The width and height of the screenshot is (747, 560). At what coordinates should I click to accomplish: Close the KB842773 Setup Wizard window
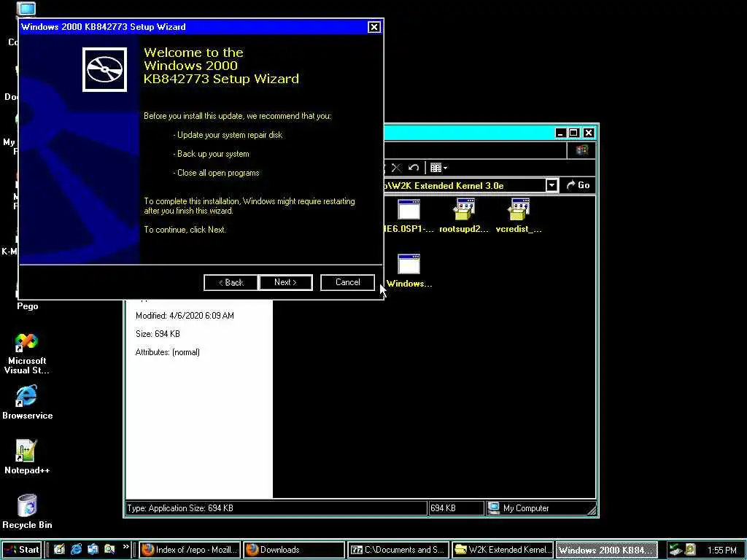(x=374, y=27)
